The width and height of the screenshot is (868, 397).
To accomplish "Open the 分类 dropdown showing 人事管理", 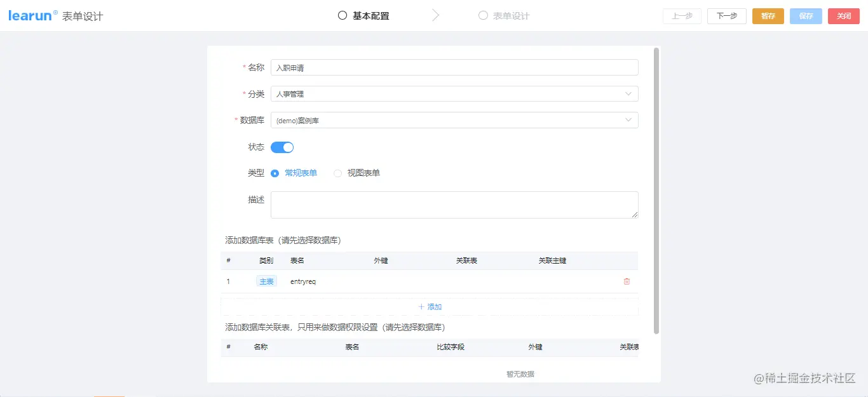I will click(x=454, y=94).
